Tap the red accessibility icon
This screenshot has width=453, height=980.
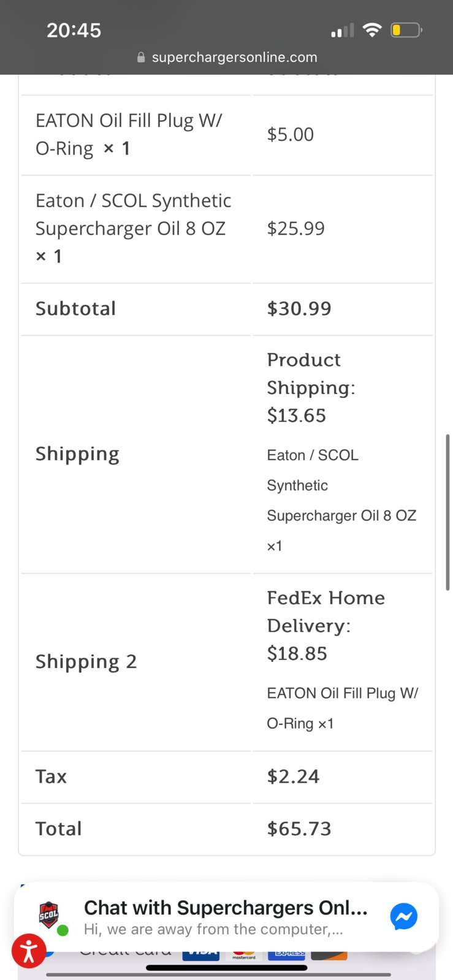coord(28,951)
